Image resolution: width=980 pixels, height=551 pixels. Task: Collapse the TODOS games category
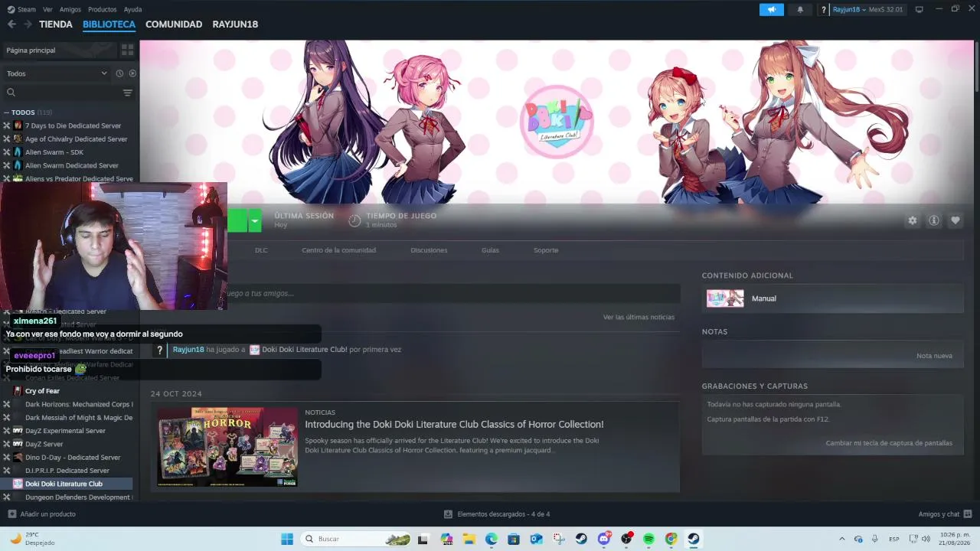click(6, 112)
